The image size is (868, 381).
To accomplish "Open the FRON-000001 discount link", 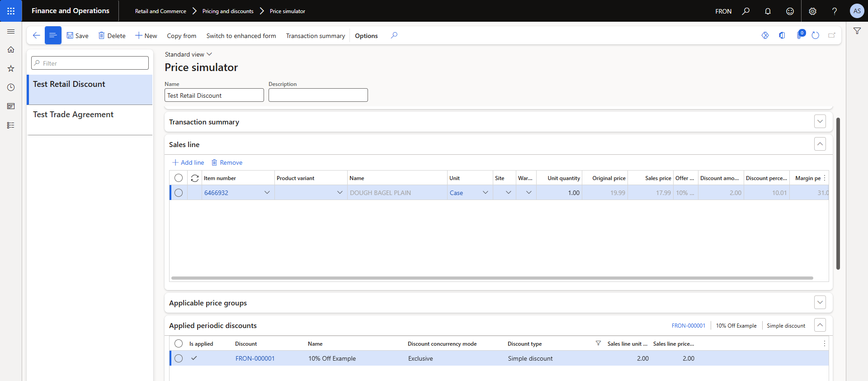I will click(x=255, y=358).
